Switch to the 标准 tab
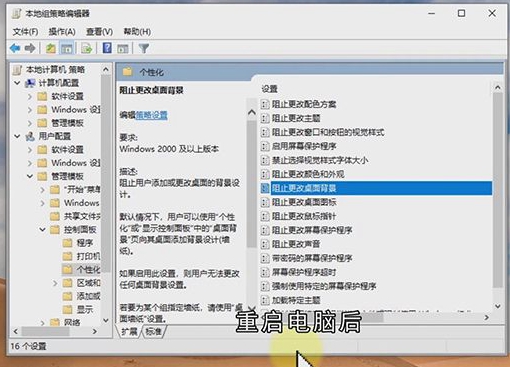Screen dimensions: 510x367 click(x=154, y=331)
